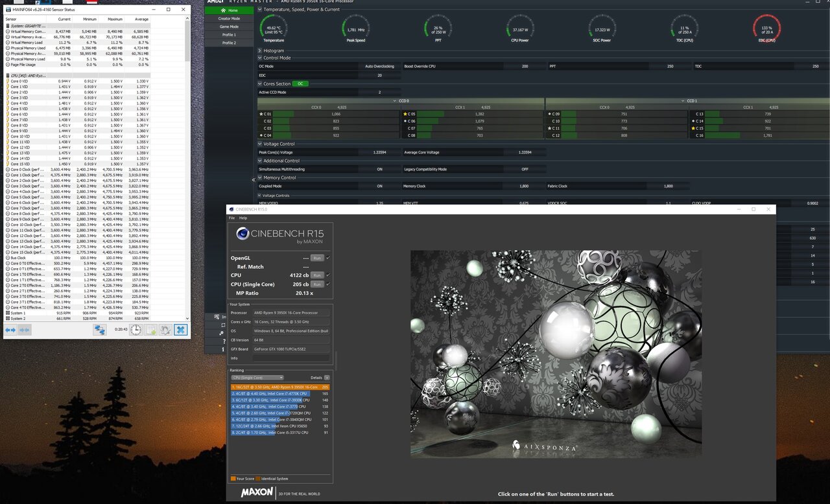Toggle Legacy Compatibility Mode OFF value
The image size is (830, 504).
(524, 169)
